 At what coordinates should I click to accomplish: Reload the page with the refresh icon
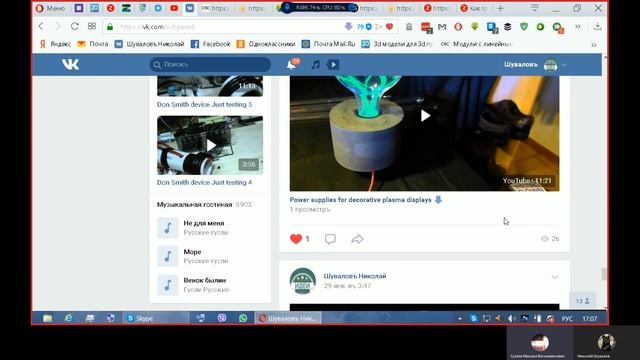pos(75,27)
